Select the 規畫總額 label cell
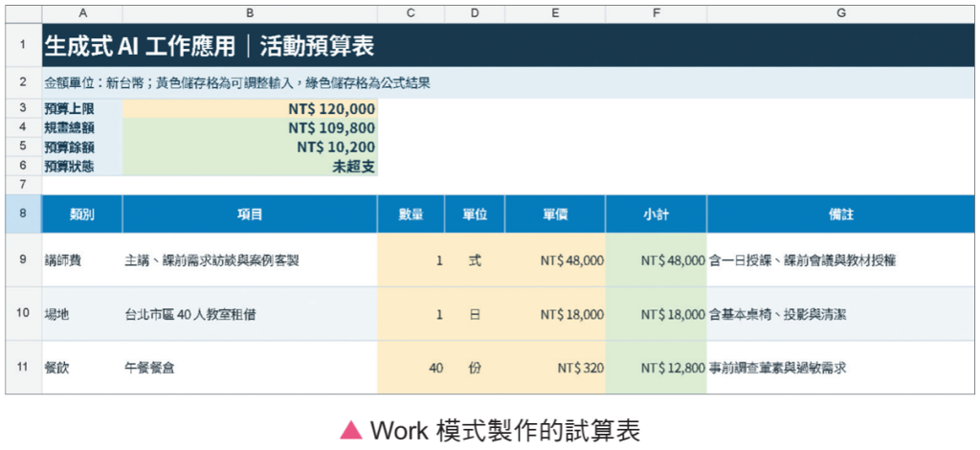This screenshot has width=980, height=450. click(x=82, y=128)
